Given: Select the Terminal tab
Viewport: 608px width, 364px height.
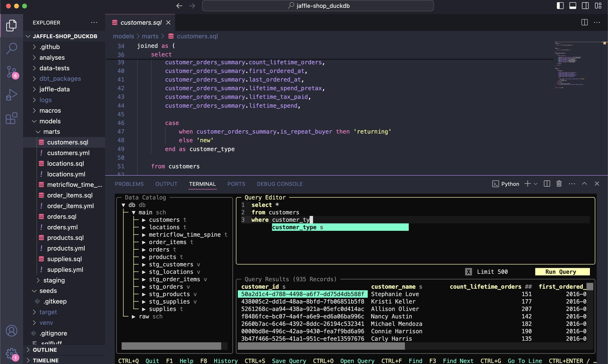Looking at the screenshot, I should tap(202, 184).
